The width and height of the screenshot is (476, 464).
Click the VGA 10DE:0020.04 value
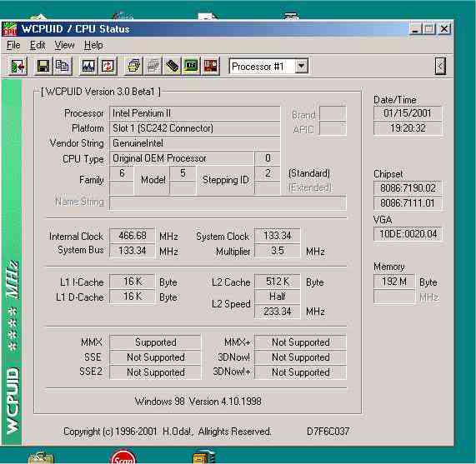click(408, 234)
